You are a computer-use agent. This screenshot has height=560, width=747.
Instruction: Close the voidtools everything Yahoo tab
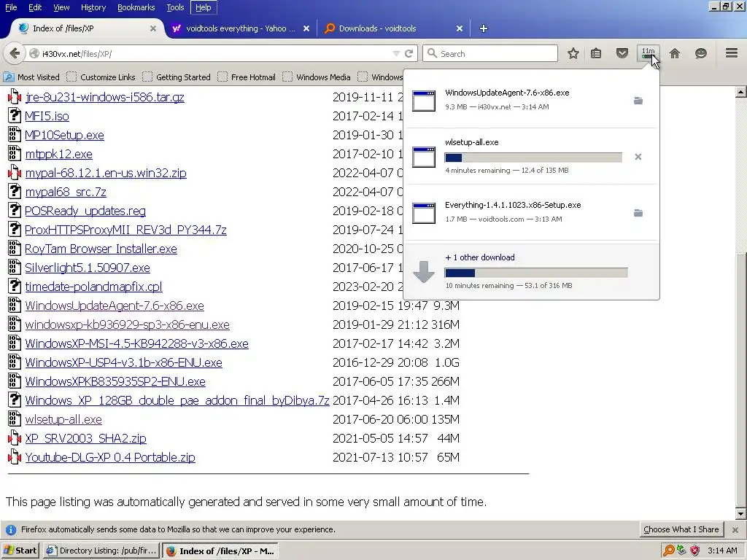(306, 28)
